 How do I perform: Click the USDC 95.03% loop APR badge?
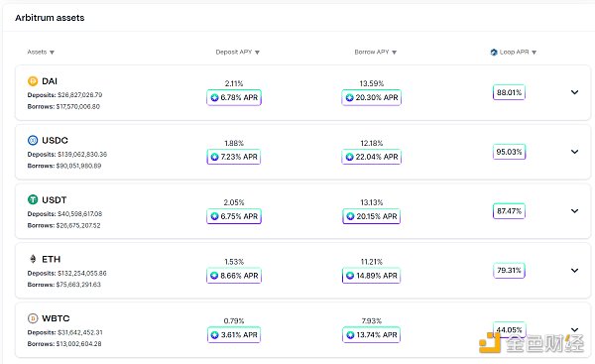[x=509, y=152]
